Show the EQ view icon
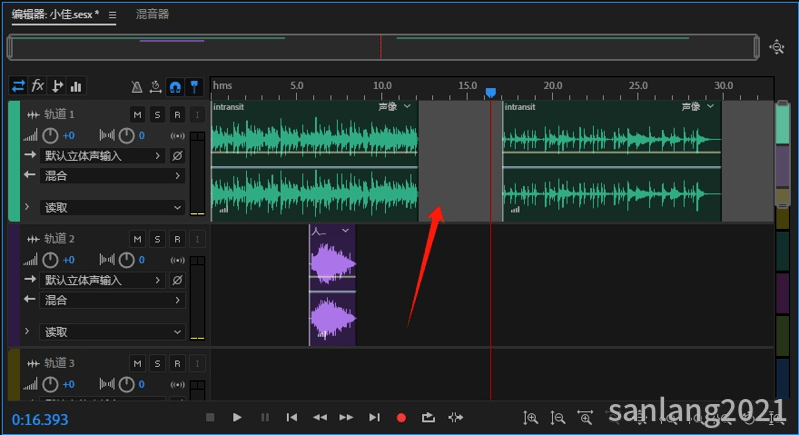The image size is (799, 435). coord(76,86)
